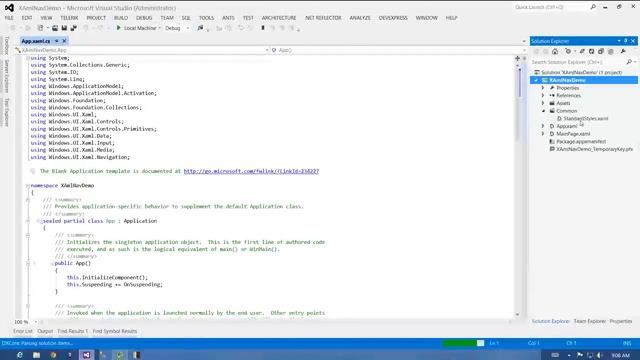This screenshot has width=640, height=360.
Task: Open File Explorer from taskbar
Action: point(36,355)
